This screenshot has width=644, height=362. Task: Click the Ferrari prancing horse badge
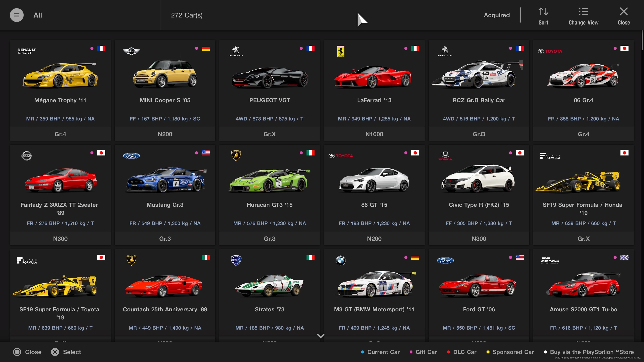point(340,51)
